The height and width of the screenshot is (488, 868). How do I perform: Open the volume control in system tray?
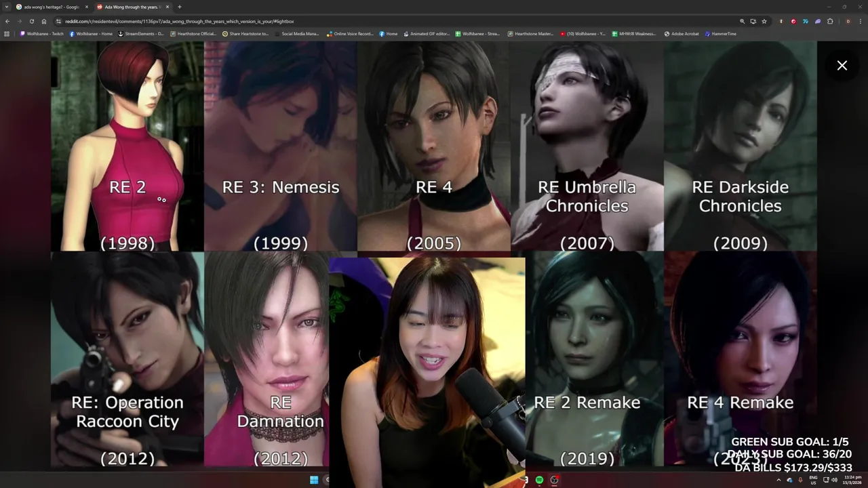pyautogui.click(x=835, y=480)
